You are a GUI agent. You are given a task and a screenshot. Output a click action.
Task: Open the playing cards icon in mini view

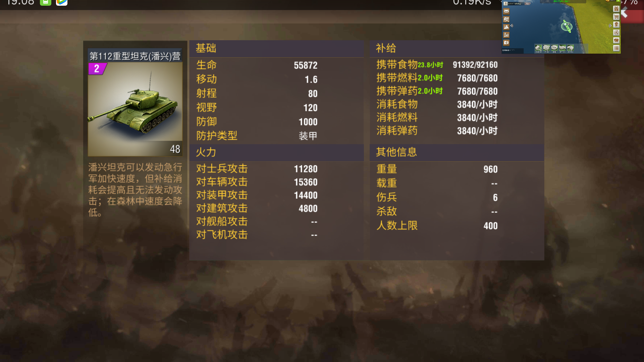(616, 40)
